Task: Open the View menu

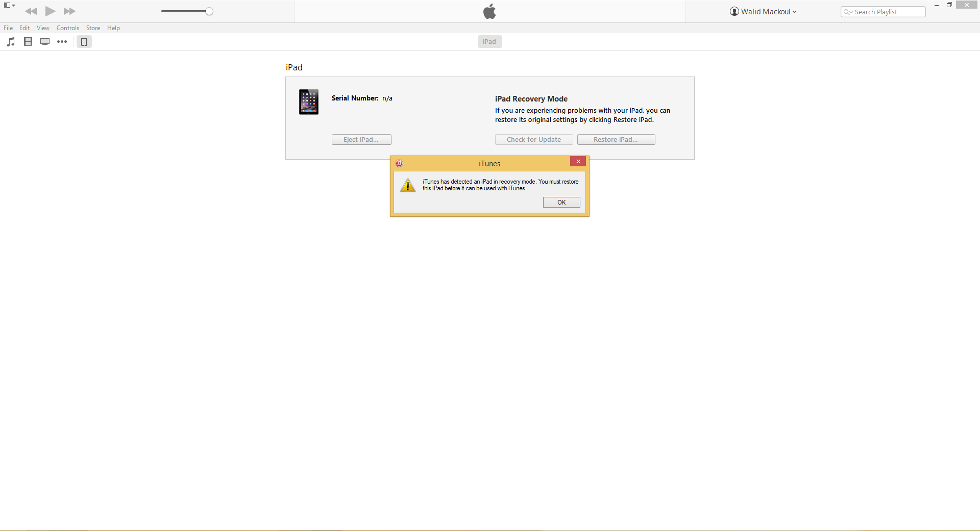Action: tap(43, 28)
